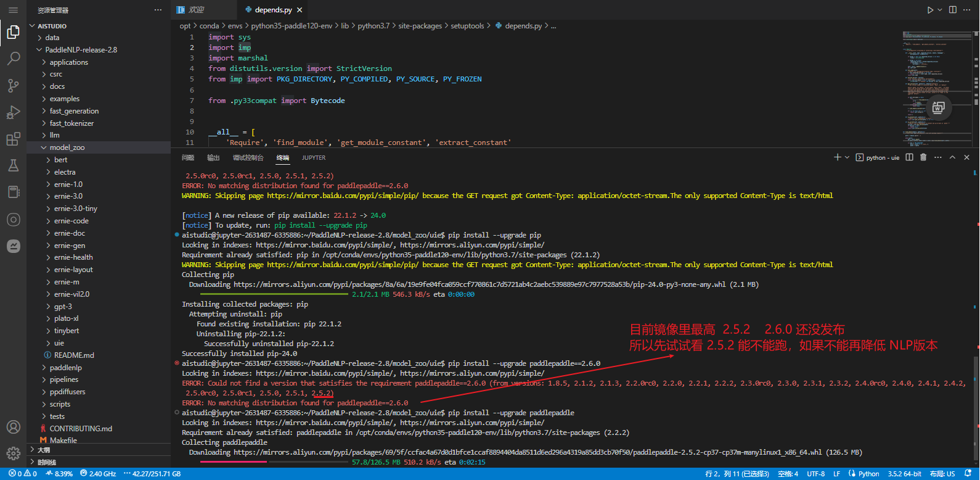Open terminal panel more actions ellipsis
Viewport: 980px width, 480px height.
937,157
